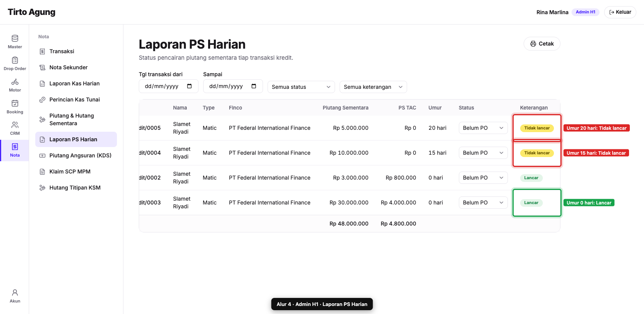Open Status dropdown for the Rp 3.000.000 row
This screenshot has width=644, height=314.
483,178
